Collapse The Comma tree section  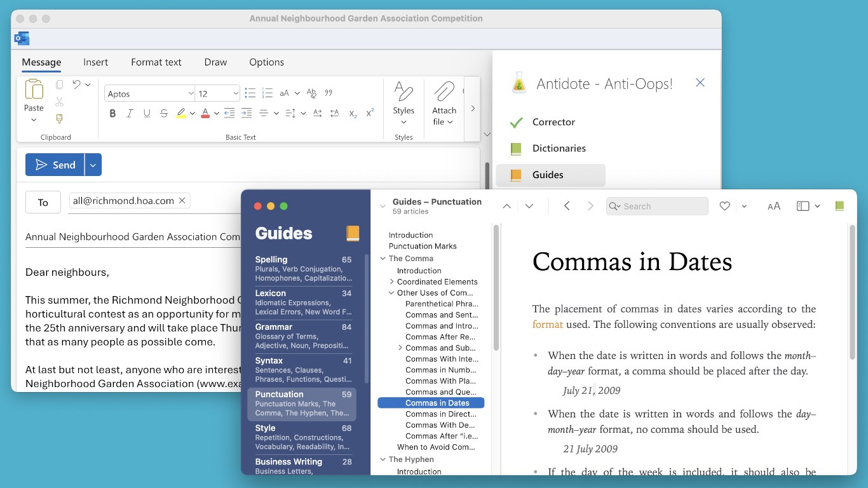383,259
